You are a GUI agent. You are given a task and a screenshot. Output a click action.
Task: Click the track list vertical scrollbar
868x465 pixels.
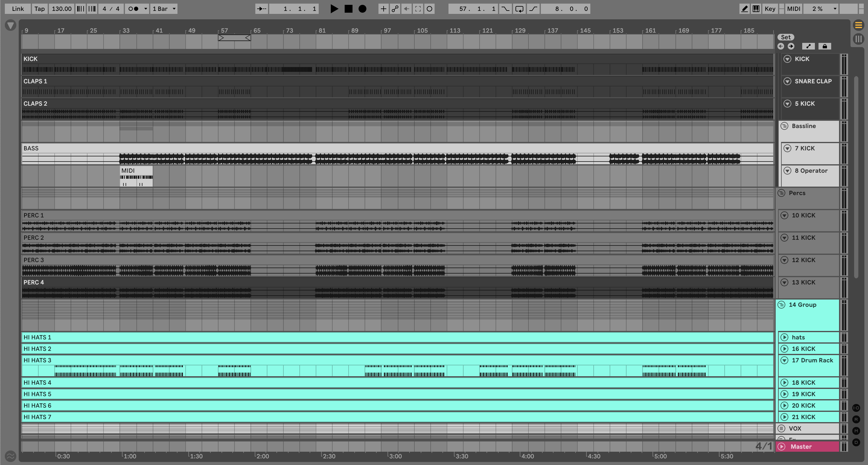click(856, 177)
